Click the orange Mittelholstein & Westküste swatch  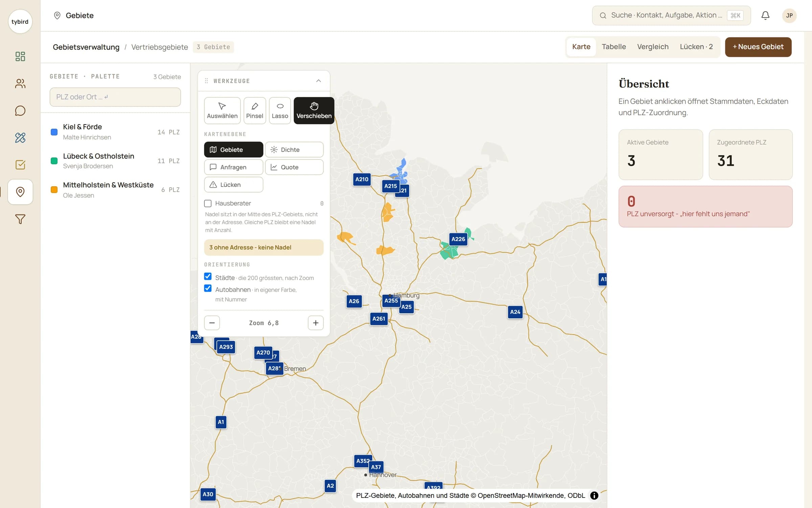click(x=54, y=190)
